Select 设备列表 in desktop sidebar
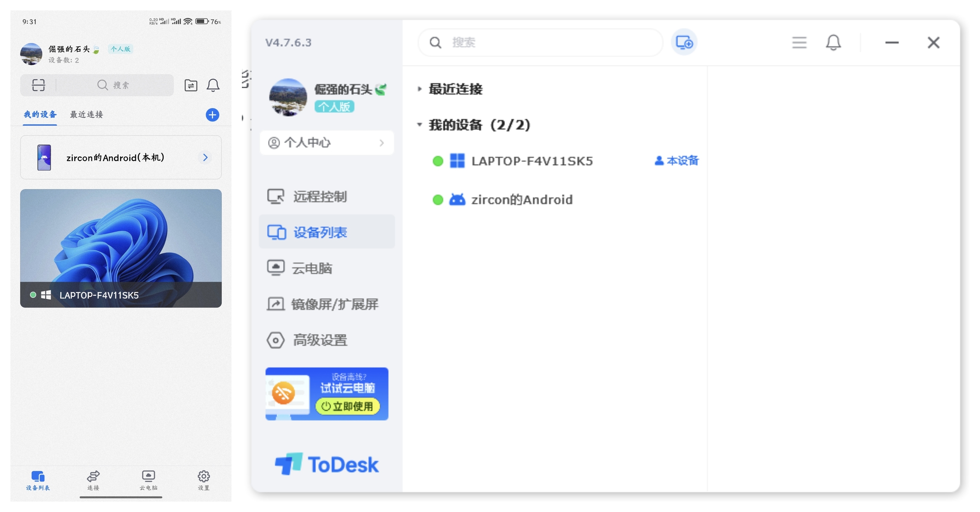Viewport: 980px width, 512px height. pos(327,232)
